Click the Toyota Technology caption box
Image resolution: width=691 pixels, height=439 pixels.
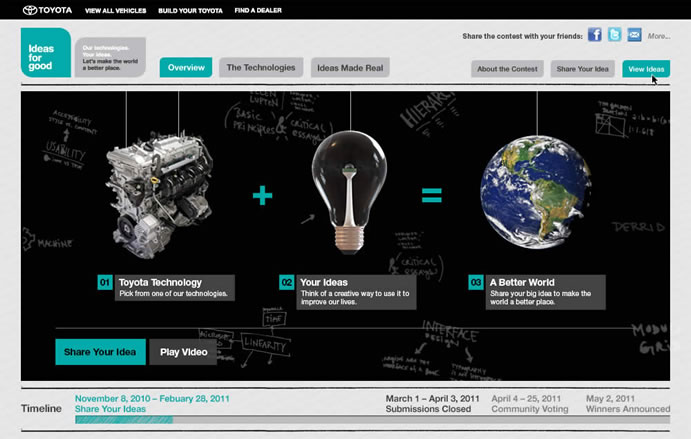click(x=175, y=288)
